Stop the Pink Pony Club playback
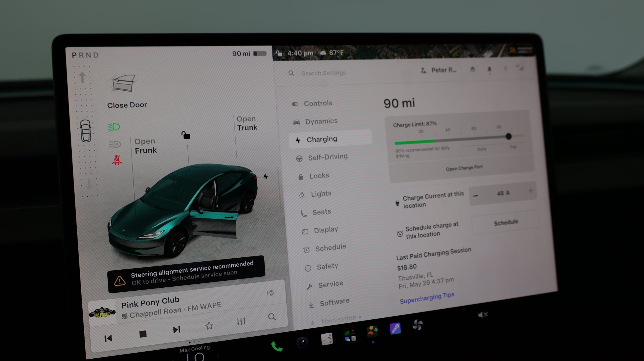 (143, 334)
